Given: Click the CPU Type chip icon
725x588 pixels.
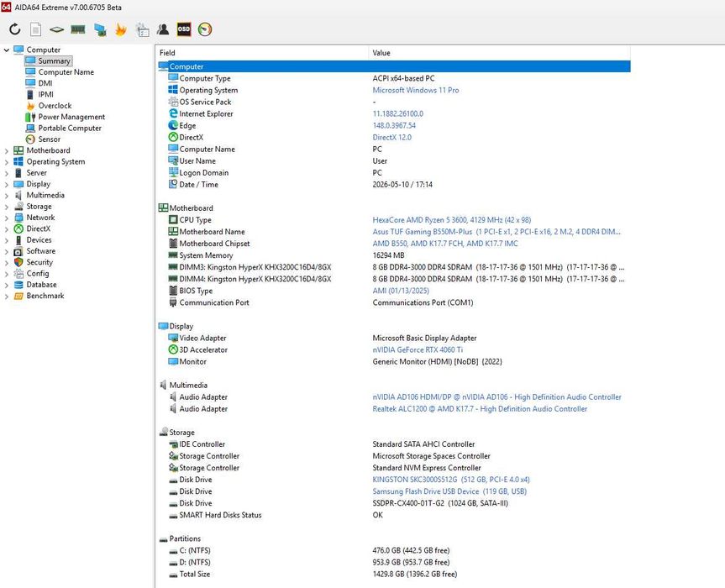Looking at the screenshot, I should coord(173,219).
